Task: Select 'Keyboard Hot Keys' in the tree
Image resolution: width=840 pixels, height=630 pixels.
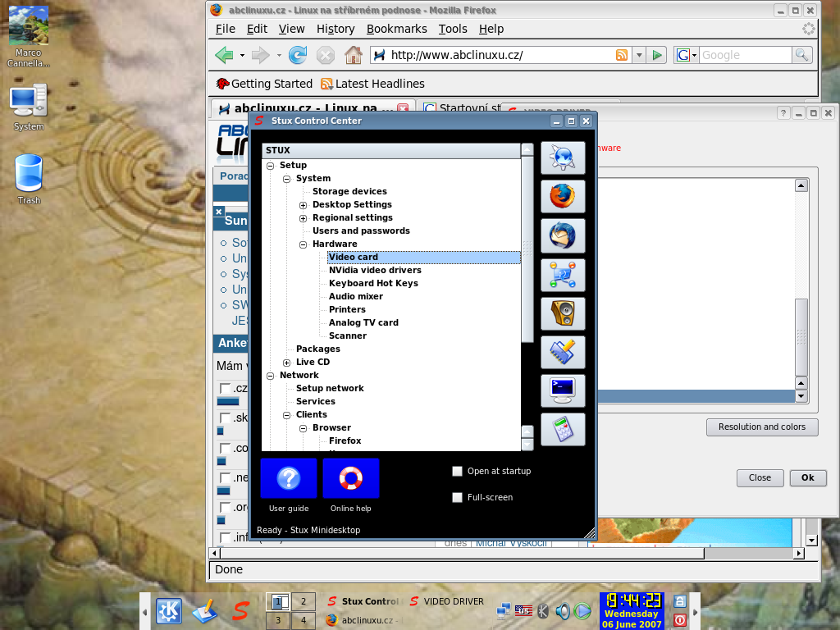Action: coord(373,283)
